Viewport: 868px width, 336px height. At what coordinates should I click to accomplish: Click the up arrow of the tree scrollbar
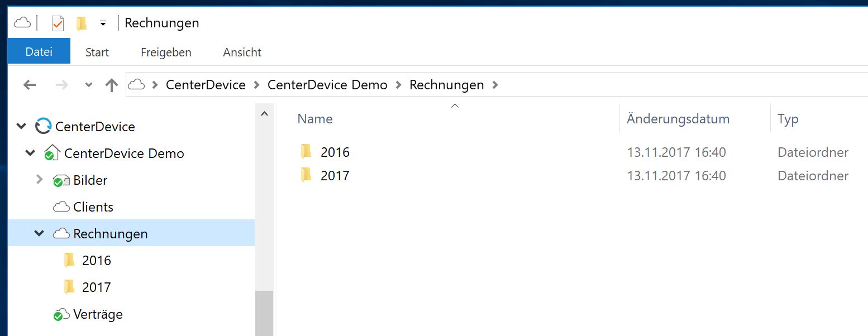(264, 113)
